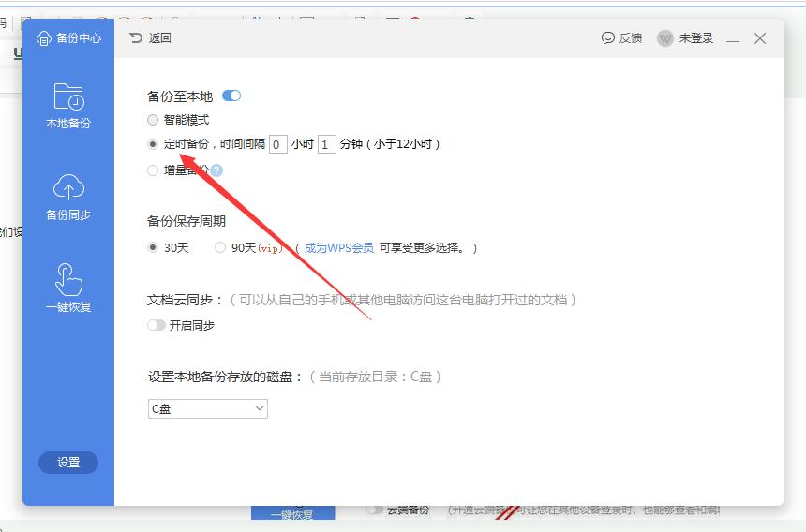806x532 pixels.
Task: Click the help question mark beside 增量备份
Action: point(216,170)
